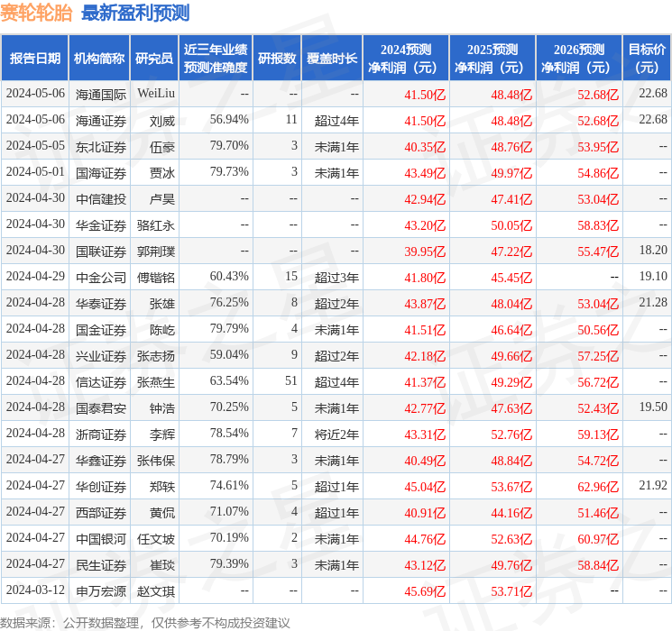Select the 中国银河 institution cell
Viewport: 672px width, 631px height.
101,539
